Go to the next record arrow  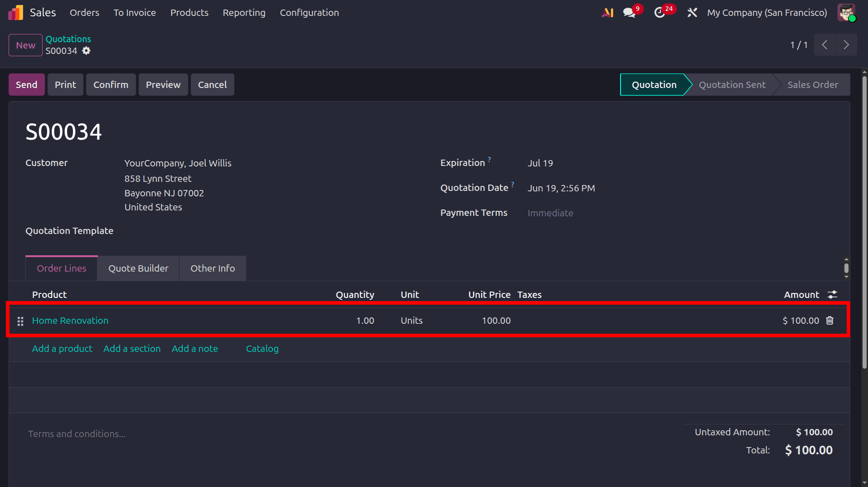click(x=846, y=45)
